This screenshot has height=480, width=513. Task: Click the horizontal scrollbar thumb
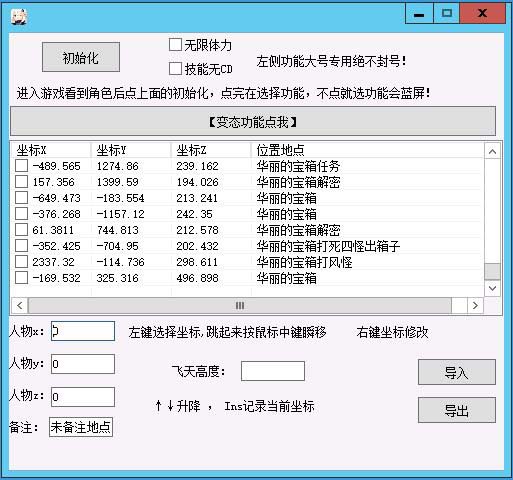tap(240, 305)
